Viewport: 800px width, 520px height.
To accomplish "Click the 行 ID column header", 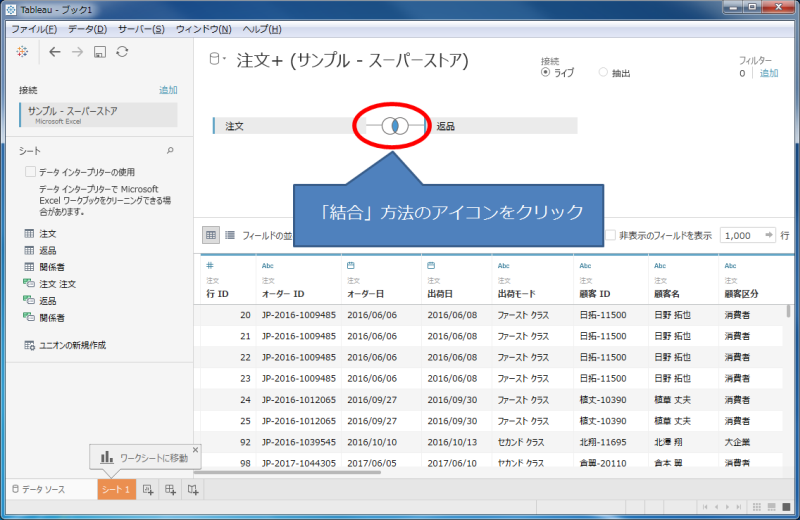I will coord(217,294).
